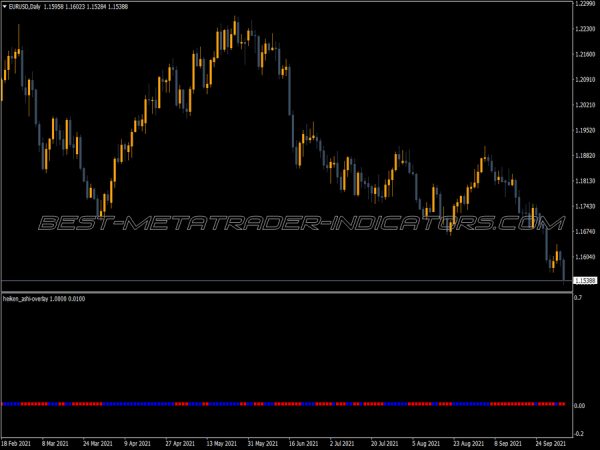Click the 20 Jul 2021 date label

pos(385,443)
